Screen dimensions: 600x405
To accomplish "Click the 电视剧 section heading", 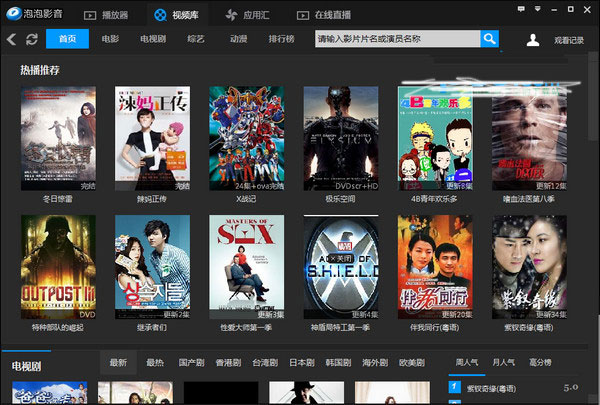I will [26, 366].
